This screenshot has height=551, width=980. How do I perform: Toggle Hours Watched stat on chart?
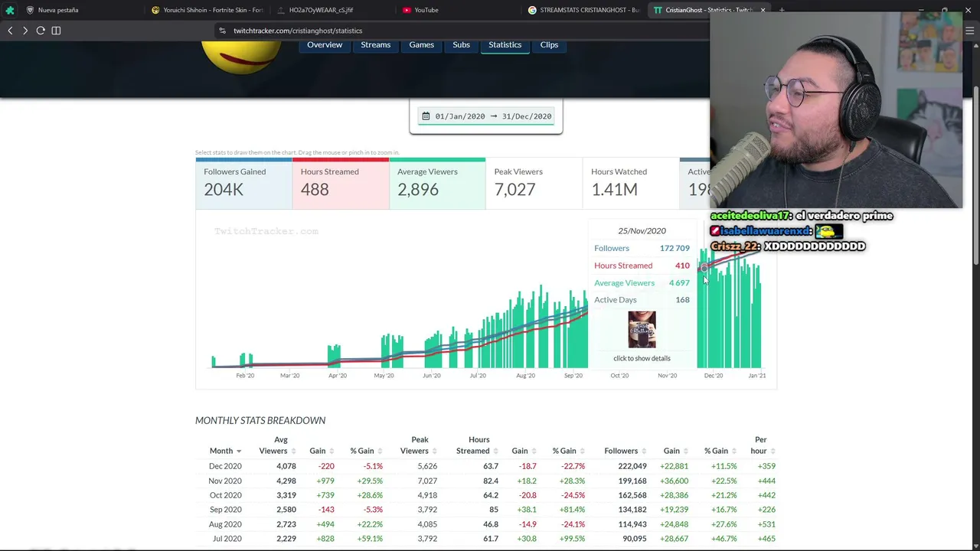(631, 183)
